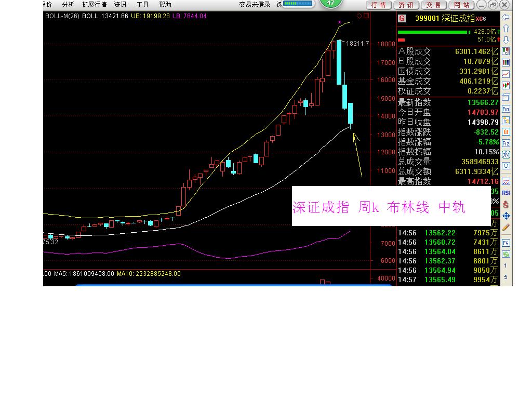Click the 今日开盘 value 14703.97
This screenshot has height=399, width=532.
pos(483,112)
